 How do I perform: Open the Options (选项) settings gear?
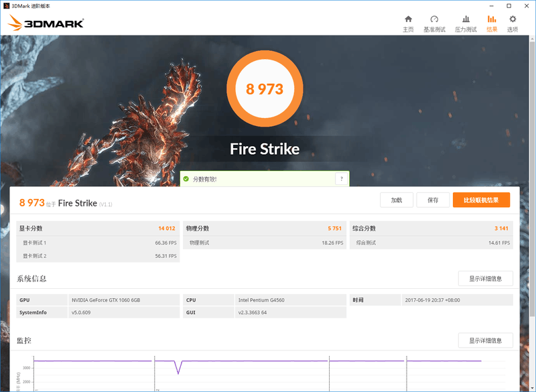(512, 25)
